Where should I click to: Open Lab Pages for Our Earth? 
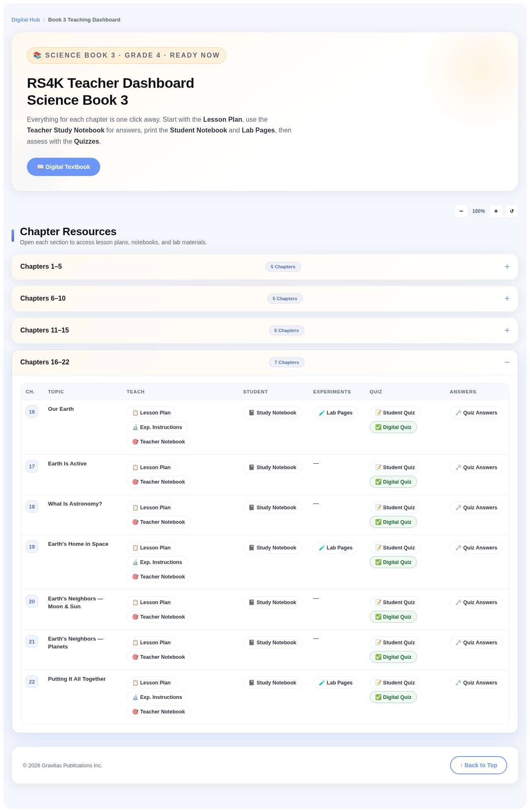pos(335,413)
